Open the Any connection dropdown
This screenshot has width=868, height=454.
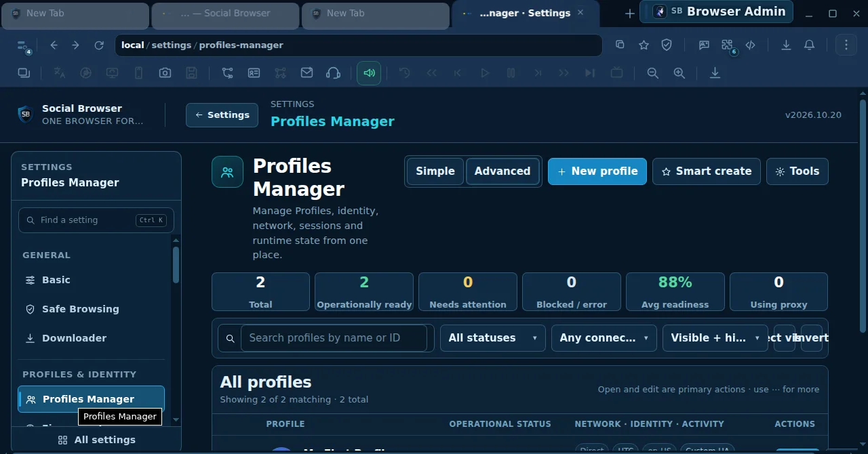pyautogui.click(x=604, y=337)
